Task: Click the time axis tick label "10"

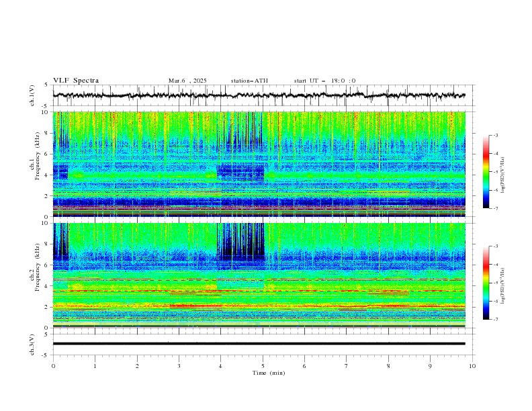Action: 472,366
